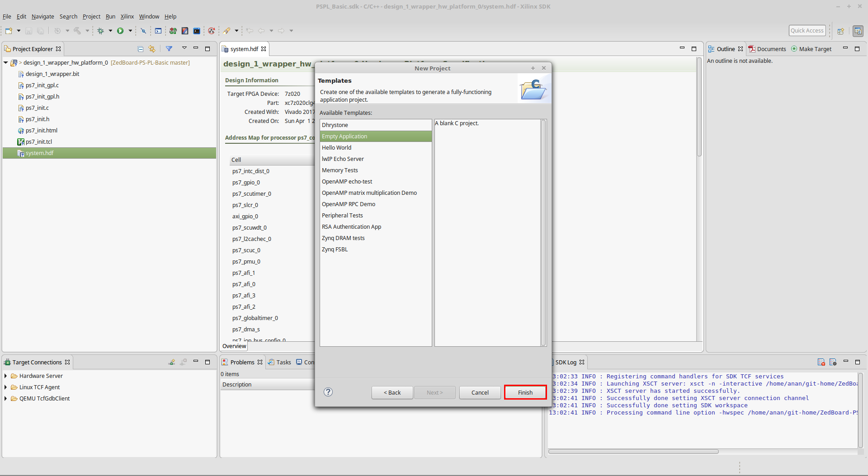The height and width of the screenshot is (476, 868).
Task: Click the first SDK Log toolbar icon
Action: (821, 362)
